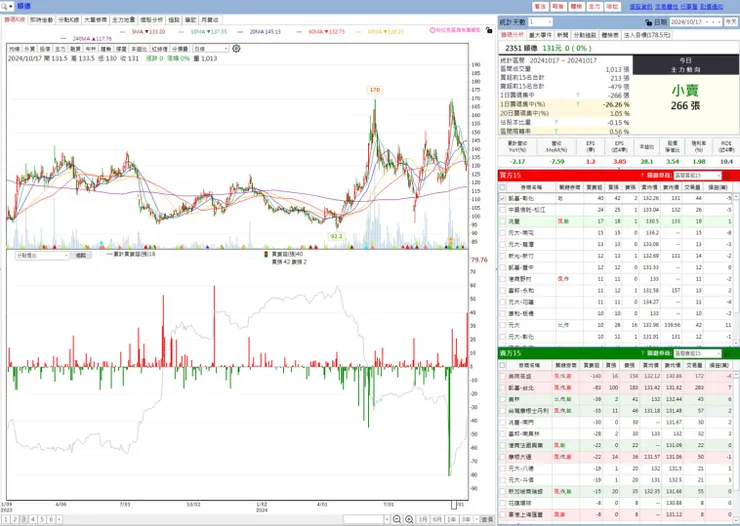
Task: Click the red 主力 button at top
Action: (x=594, y=7)
